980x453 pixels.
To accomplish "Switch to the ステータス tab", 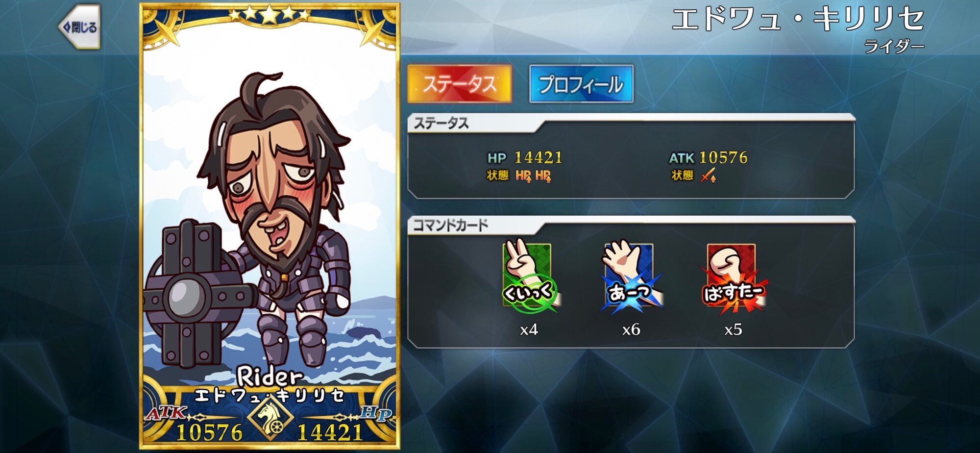I will coord(460,84).
